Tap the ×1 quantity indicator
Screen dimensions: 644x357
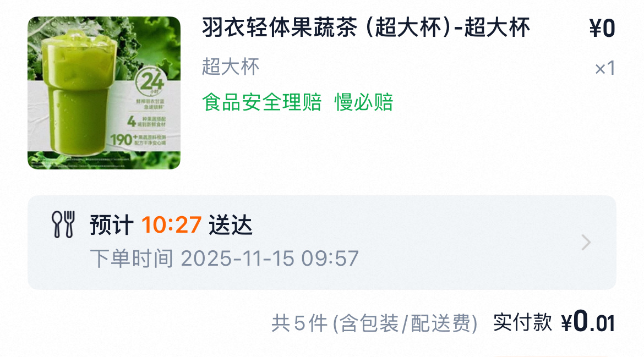[x=605, y=68]
